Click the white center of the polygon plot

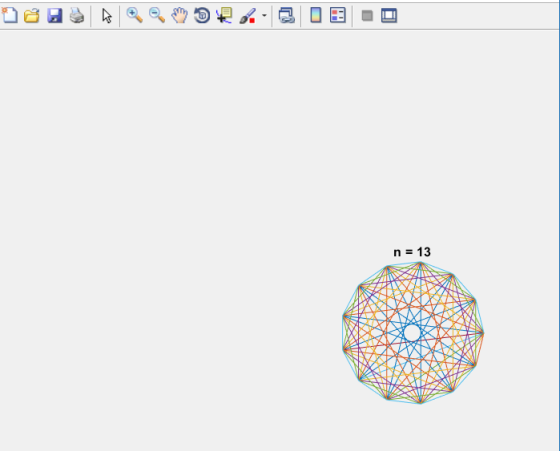click(412, 333)
